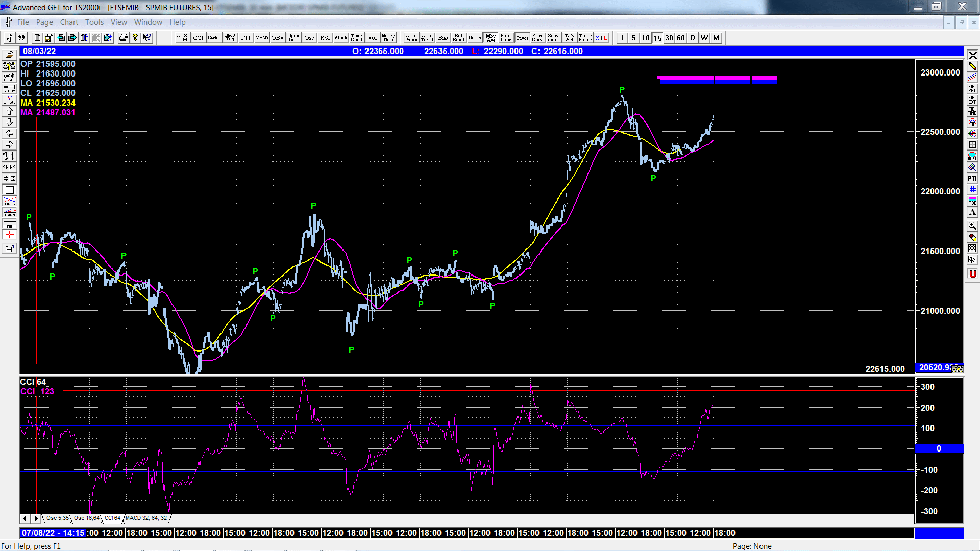
Task: Select the Fibonacci arcs tool
Action: pyautogui.click(x=972, y=122)
